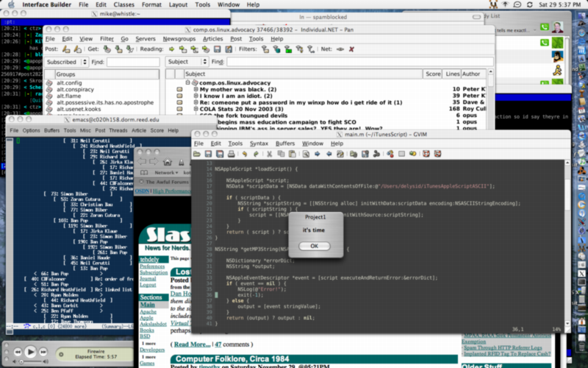Redo icon in GVIM toolbar

click(x=256, y=154)
